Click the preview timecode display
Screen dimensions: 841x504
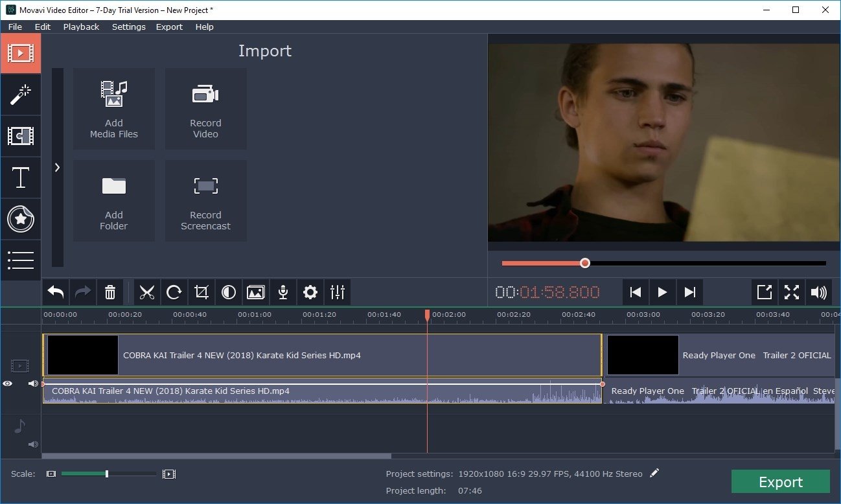click(x=548, y=293)
